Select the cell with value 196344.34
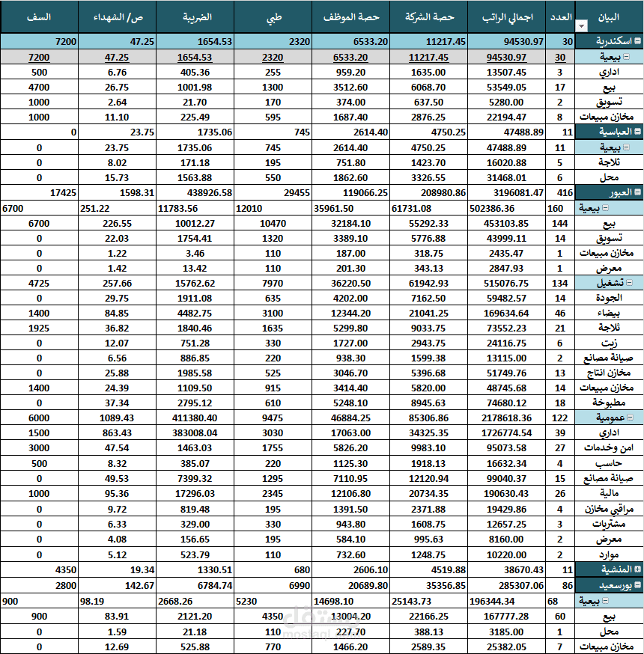 [x=507, y=601]
